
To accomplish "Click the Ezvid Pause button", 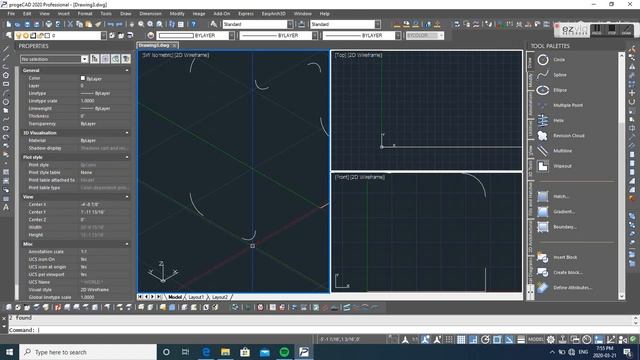I will pos(597,30).
